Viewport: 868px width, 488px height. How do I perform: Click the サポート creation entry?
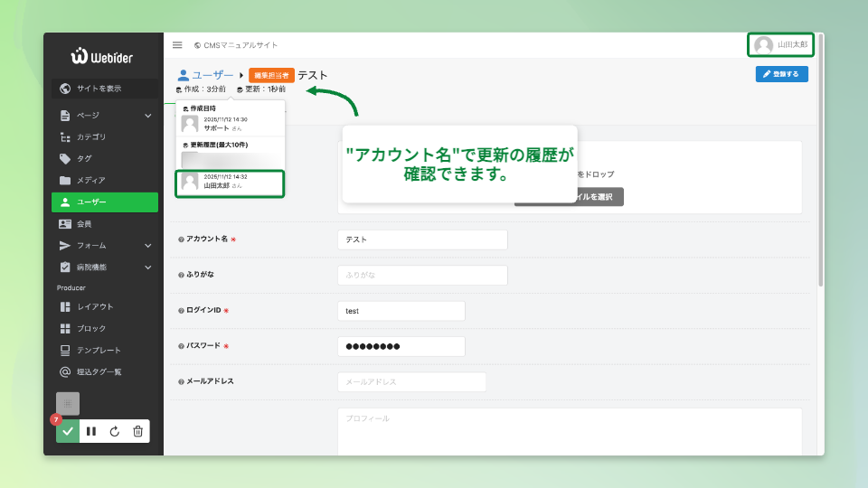[230, 124]
